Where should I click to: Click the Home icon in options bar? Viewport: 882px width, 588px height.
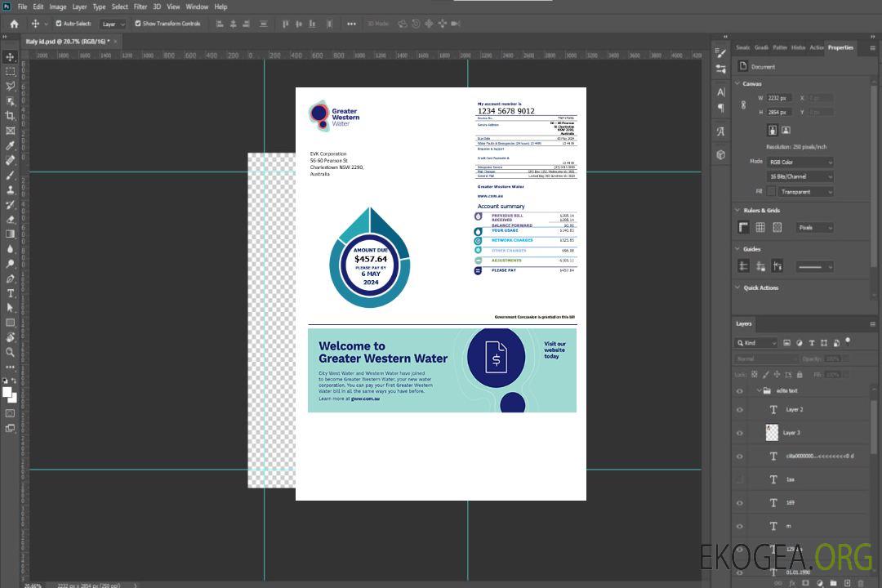14,24
